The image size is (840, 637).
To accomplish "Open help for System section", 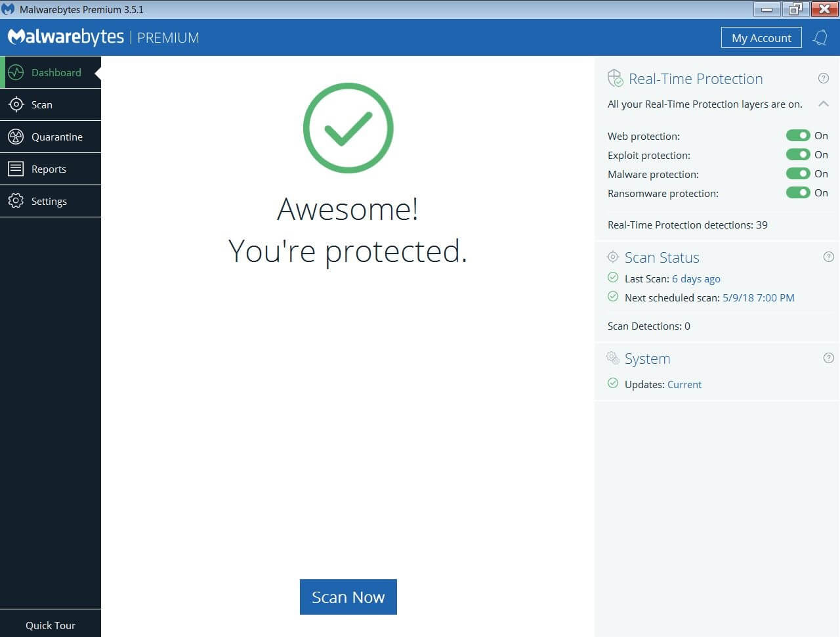I will click(x=829, y=358).
